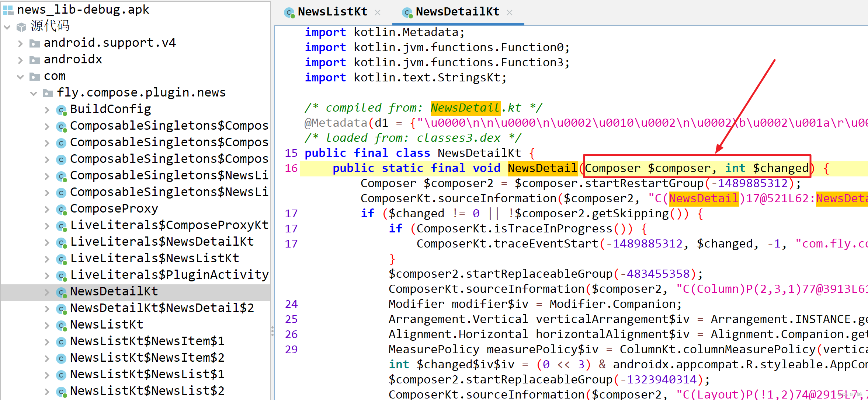The height and width of the screenshot is (400, 868).
Task: Click the highlighted NewsDetail method name
Action: [542, 168]
